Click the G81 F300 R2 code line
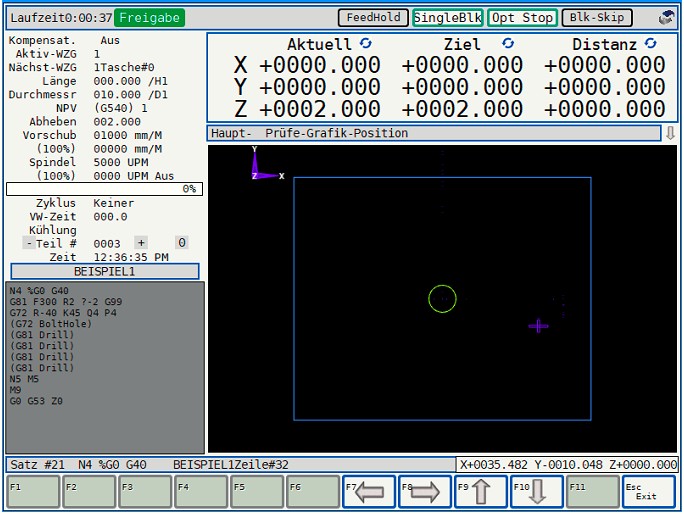 coord(66,302)
